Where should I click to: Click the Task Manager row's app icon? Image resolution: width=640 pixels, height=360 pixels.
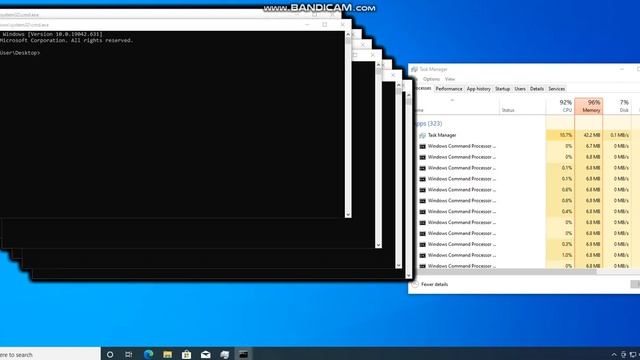[x=422, y=135]
